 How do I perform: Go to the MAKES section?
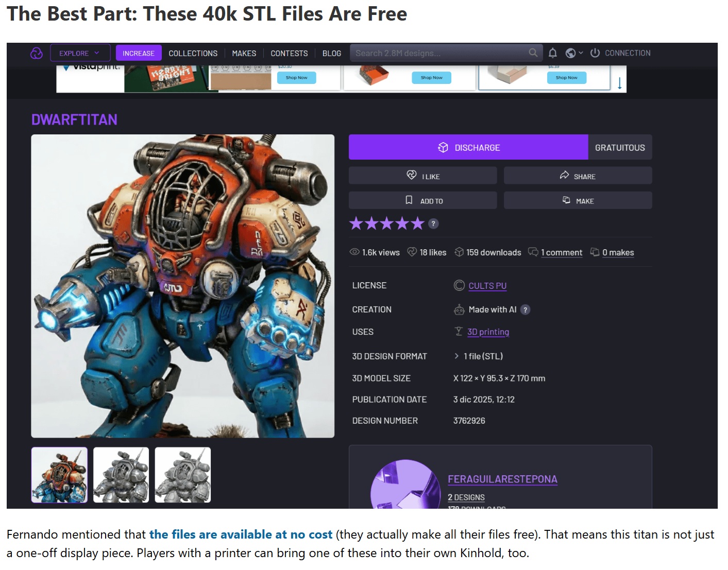(x=244, y=53)
